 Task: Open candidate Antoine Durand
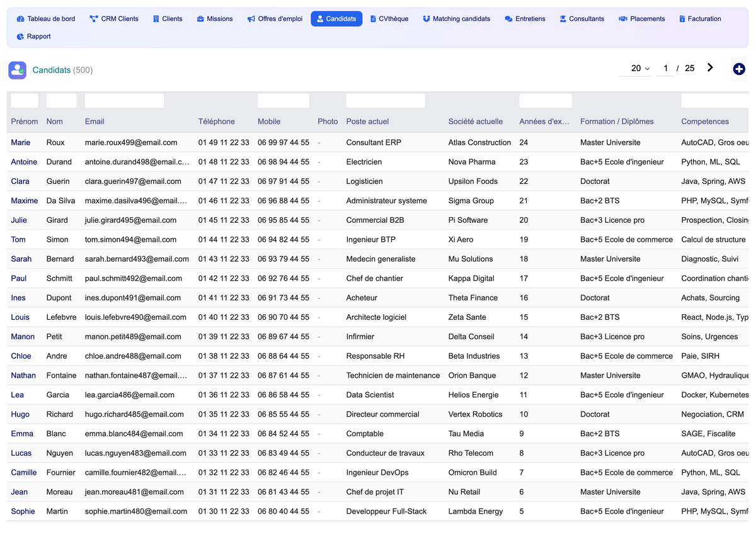pyautogui.click(x=24, y=162)
